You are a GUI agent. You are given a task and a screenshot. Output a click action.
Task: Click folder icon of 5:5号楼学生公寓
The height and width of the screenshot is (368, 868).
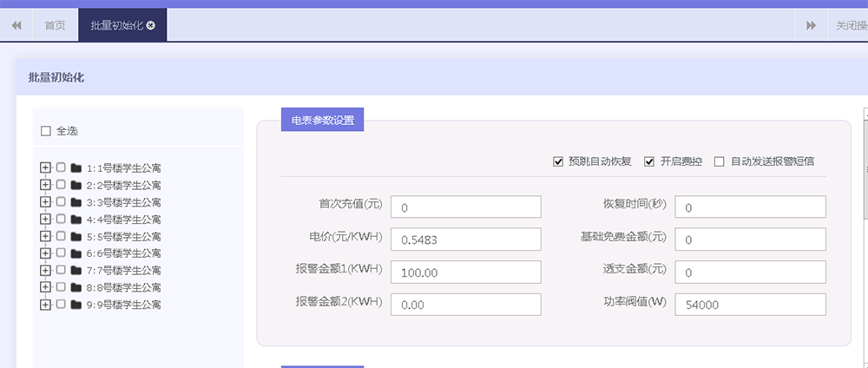click(x=76, y=236)
